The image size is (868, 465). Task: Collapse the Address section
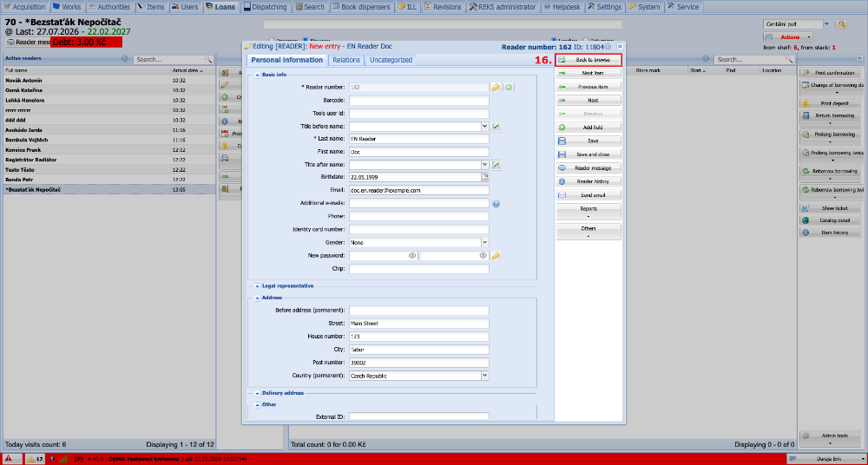(x=257, y=298)
